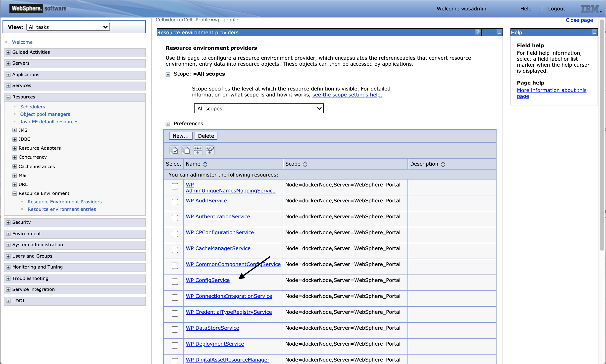Minimize the Resource environment providers portlet
This screenshot has height=364, width=606.
pyautogui.click(x=499, y=32)
